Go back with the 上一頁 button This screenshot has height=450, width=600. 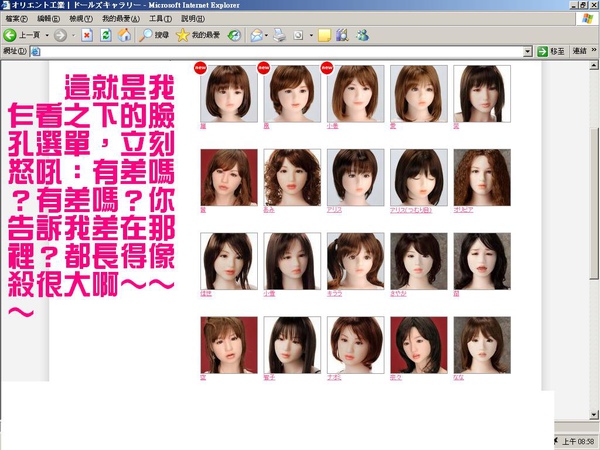pos(22,35)
